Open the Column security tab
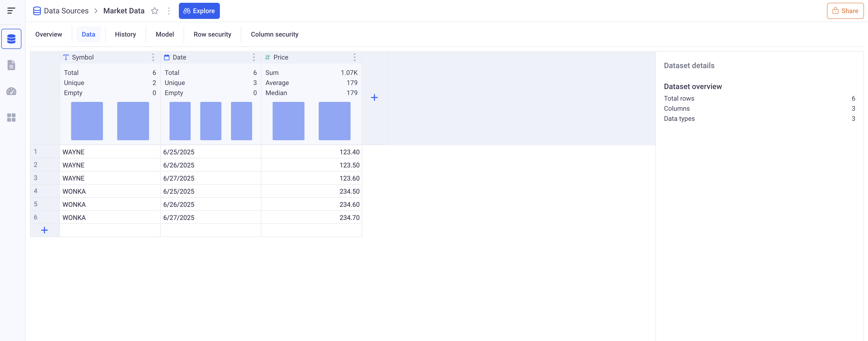Screen dimensions: 868x341 click(x=275, y=34)
